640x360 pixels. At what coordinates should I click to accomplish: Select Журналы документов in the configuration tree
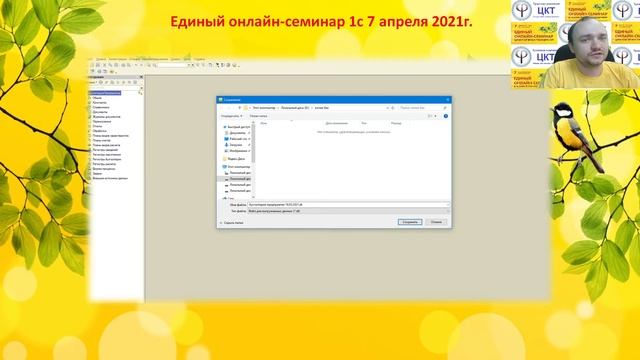(107, 117)
